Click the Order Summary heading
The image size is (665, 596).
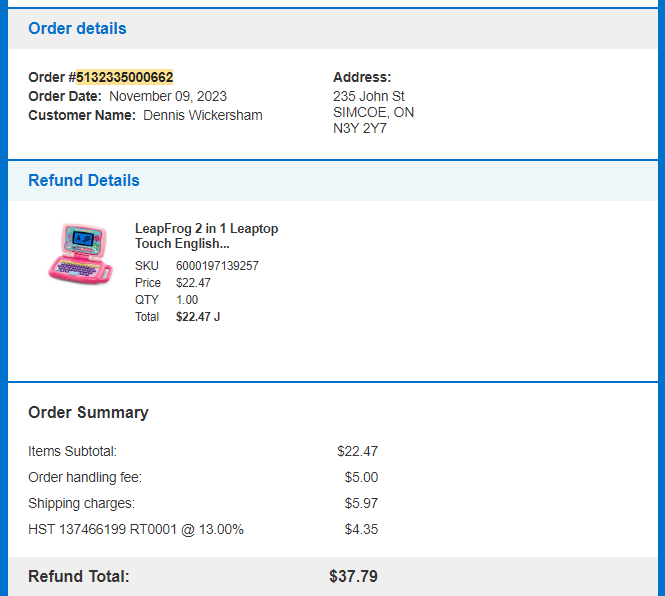coord(88,412)
